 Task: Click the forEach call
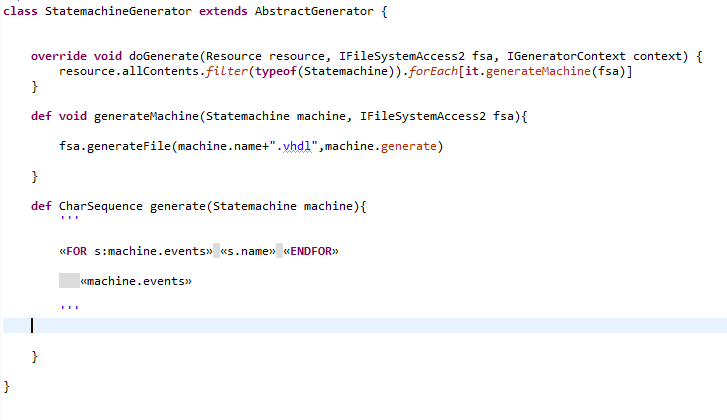pyautogui.click(x=433, y=71)
